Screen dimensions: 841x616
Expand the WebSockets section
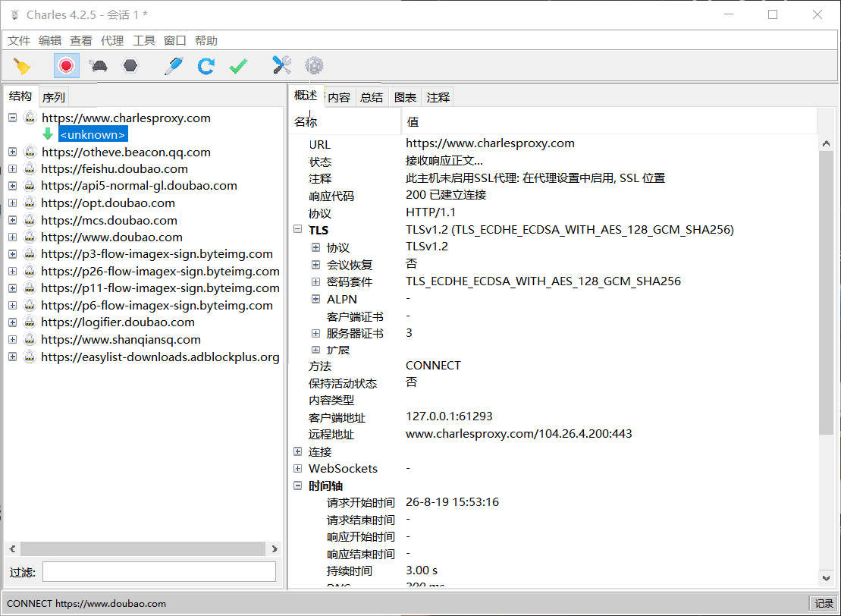tap(298, 468)
